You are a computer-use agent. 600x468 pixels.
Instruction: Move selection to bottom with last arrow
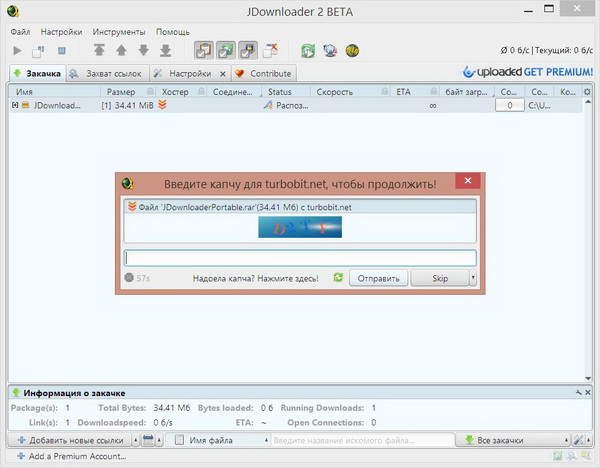coord(165,50)
